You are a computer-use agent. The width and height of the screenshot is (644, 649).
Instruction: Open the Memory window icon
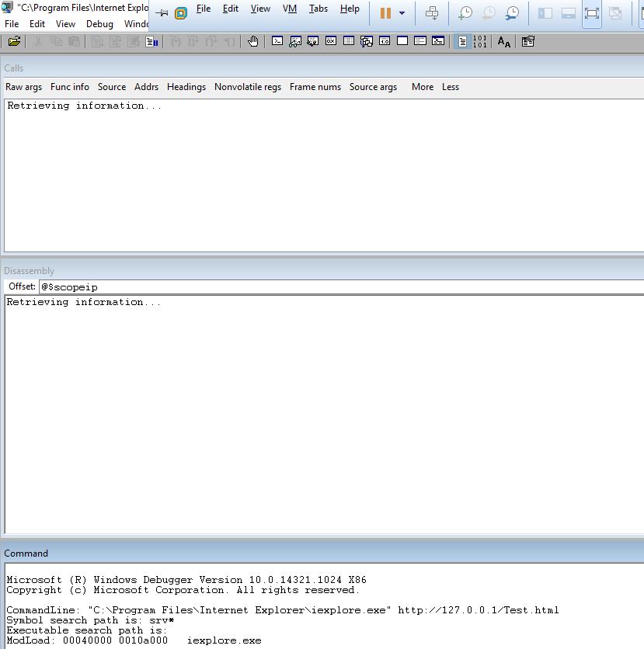coord(349,41)
